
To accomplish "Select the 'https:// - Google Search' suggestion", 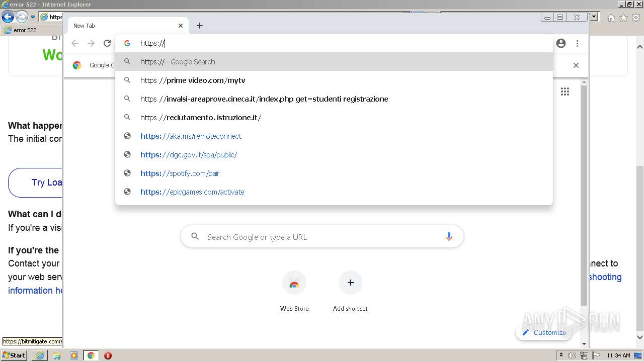I will 334,62.
